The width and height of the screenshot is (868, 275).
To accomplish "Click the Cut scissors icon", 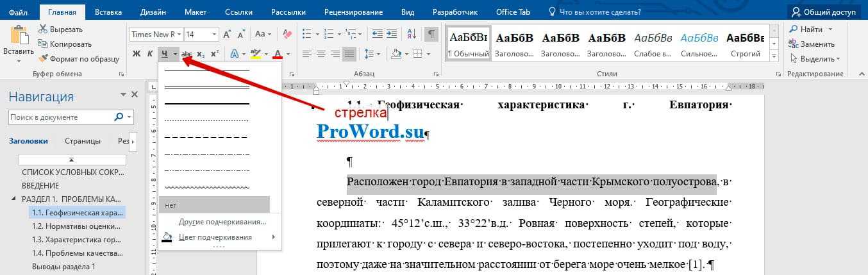I will pyautogui.click(x=44, y=29).
